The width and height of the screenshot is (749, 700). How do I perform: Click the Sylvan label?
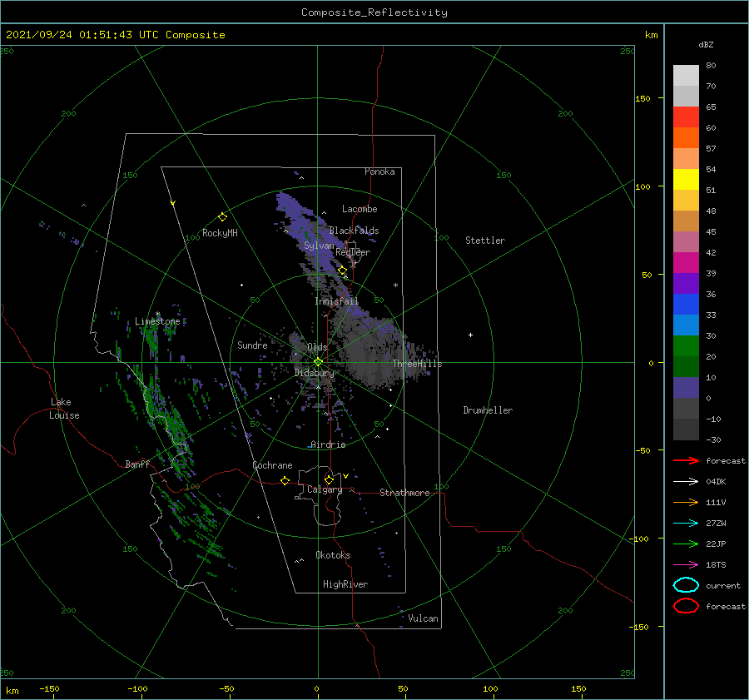click(319, 246)
